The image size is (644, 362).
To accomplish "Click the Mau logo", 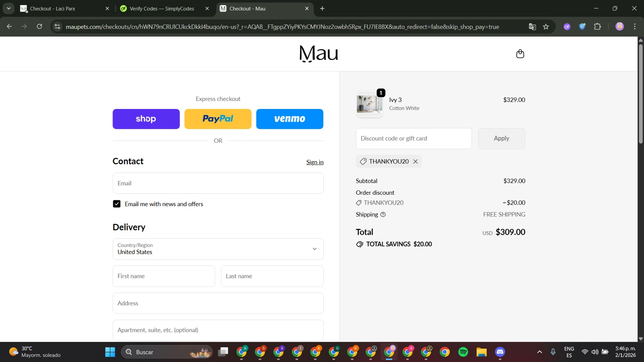I will 319,54.
